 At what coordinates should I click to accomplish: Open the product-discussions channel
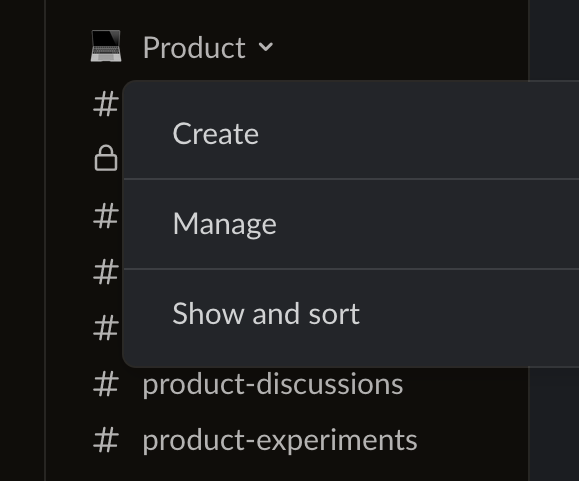click(273, 384)
